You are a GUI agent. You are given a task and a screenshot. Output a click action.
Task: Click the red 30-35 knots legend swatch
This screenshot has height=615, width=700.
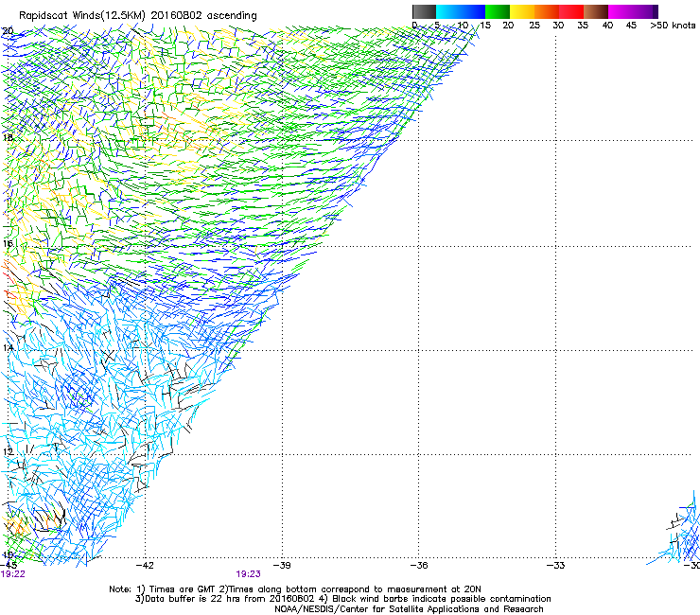571,11
